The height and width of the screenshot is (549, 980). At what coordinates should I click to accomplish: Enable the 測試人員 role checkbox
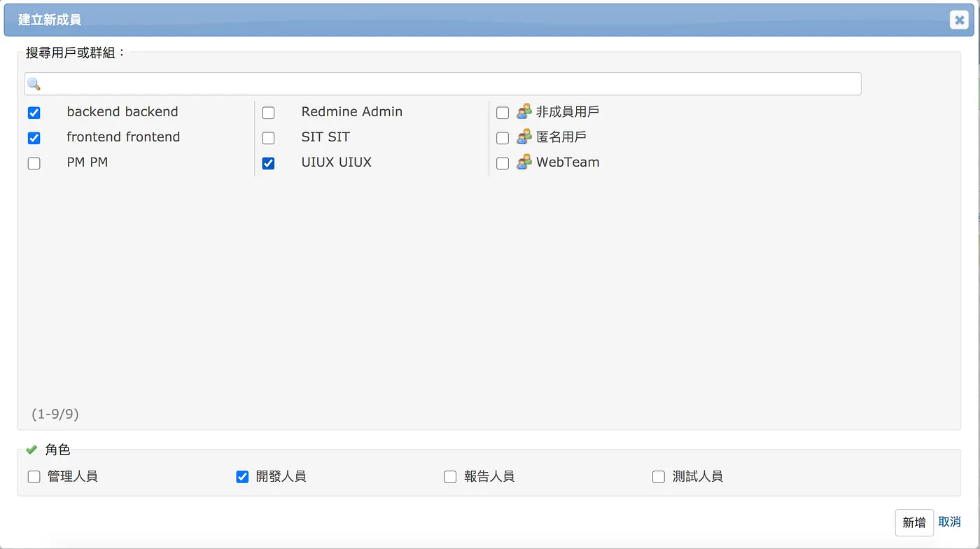[x=659, y=477]
